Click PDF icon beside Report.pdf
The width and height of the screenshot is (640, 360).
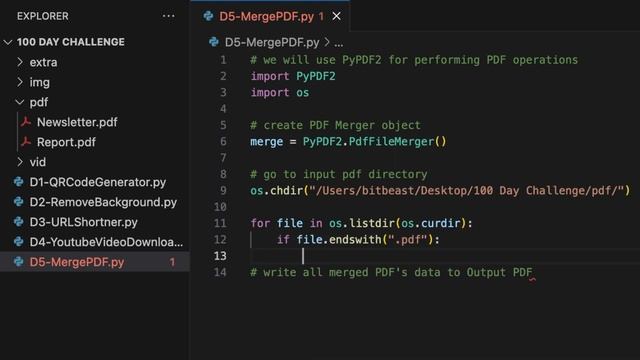(26, 142)
